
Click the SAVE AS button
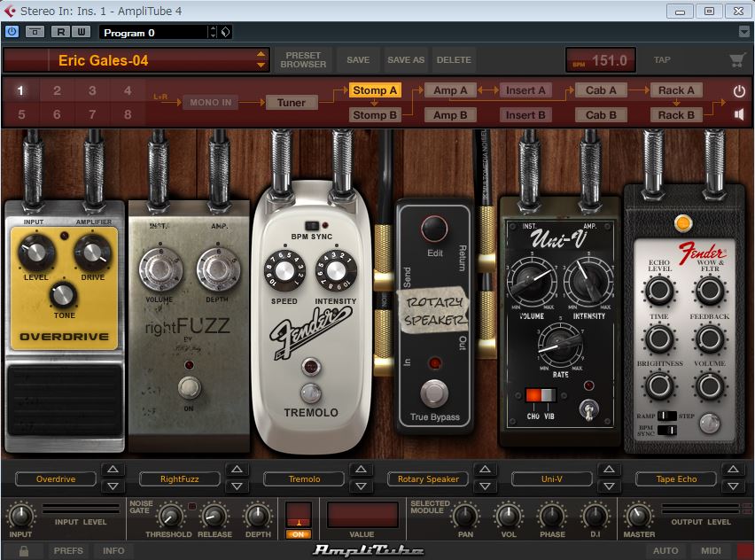[x=406, y=60]
